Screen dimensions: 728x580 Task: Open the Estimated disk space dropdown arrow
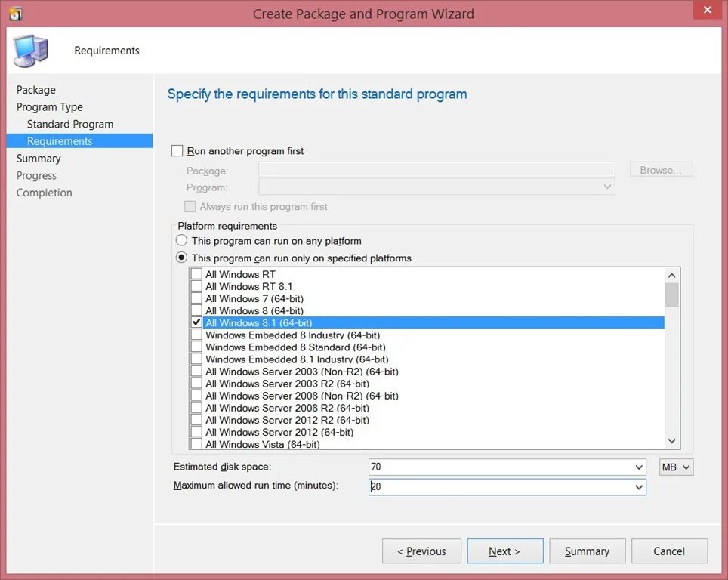click(x=639, y=467)
